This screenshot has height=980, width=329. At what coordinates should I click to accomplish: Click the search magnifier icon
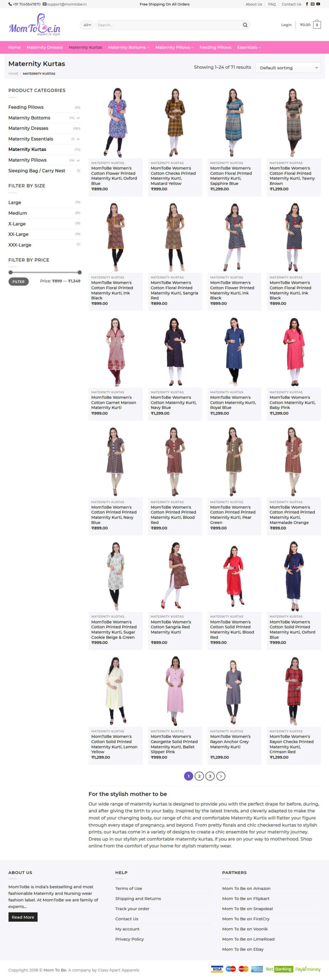[245, 25]
